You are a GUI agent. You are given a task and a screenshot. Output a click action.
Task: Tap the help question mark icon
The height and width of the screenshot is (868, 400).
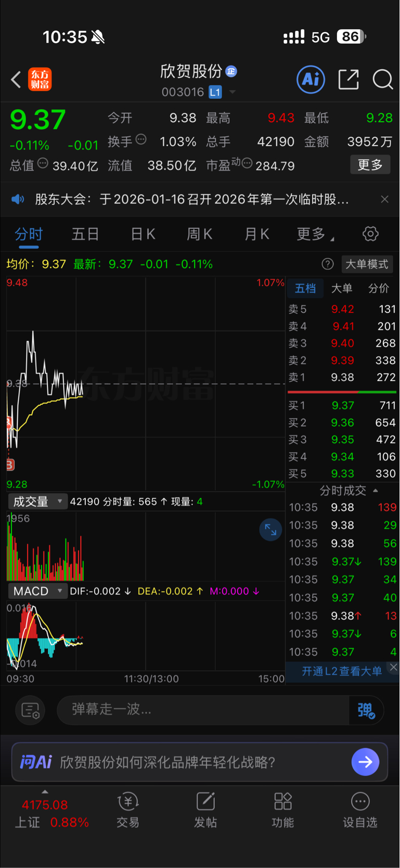[328, 264]
